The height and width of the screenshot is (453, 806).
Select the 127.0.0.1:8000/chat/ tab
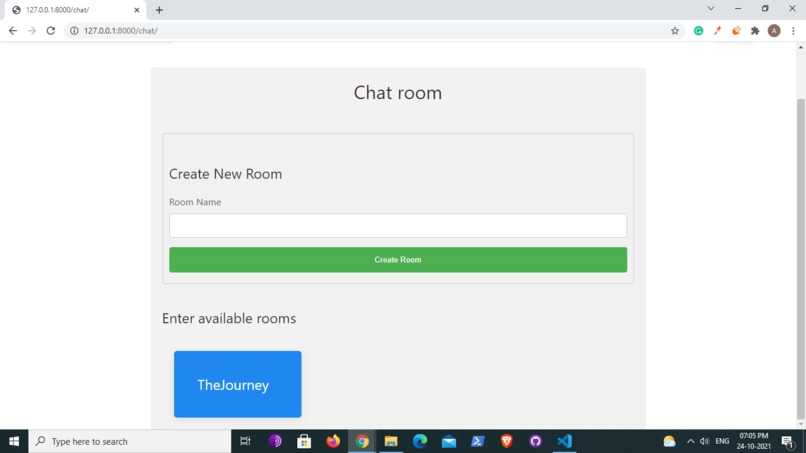[x=75, y=10]
